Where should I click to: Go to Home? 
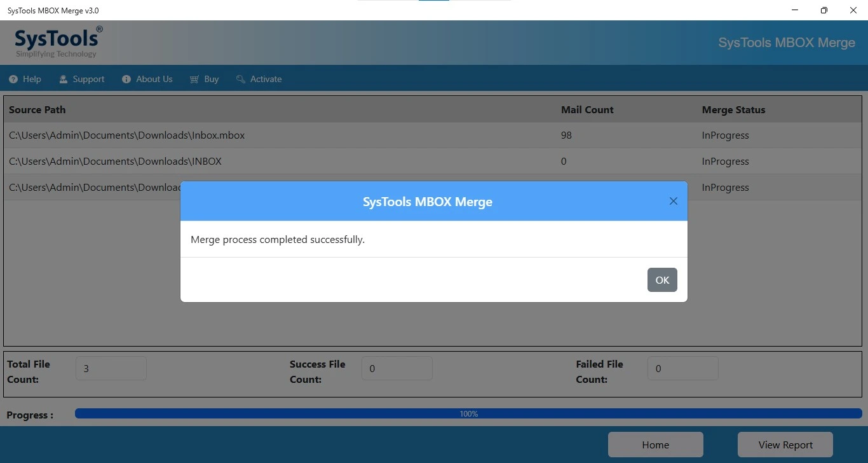click(x=656, y=445)
